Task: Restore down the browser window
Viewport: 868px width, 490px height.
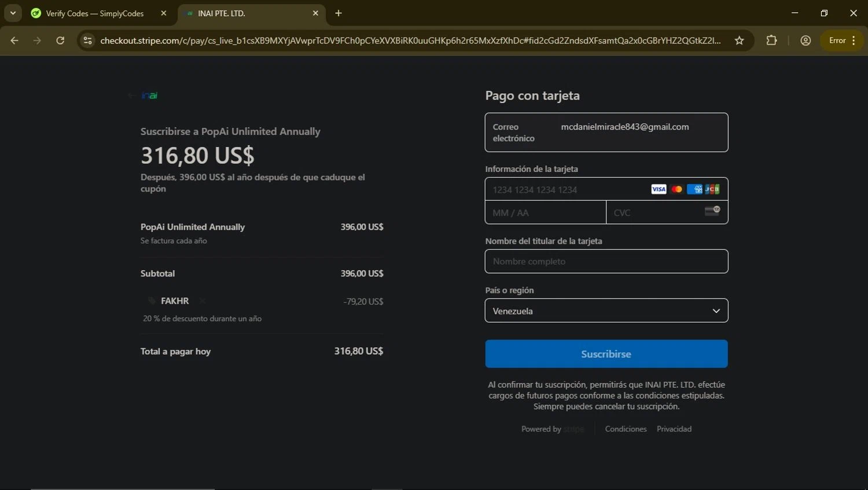Action: pos(824,13)
